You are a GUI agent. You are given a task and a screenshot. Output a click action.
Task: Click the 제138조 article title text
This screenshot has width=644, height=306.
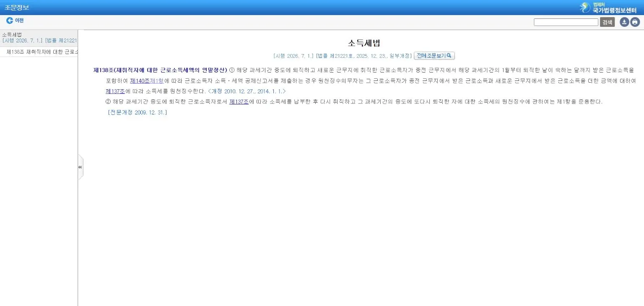[160, 70]
